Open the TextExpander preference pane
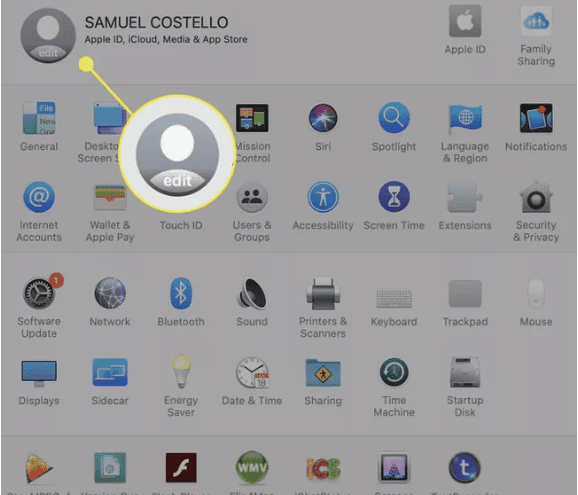The width and height of the screenshot is (578, 495). coord(464,468)
